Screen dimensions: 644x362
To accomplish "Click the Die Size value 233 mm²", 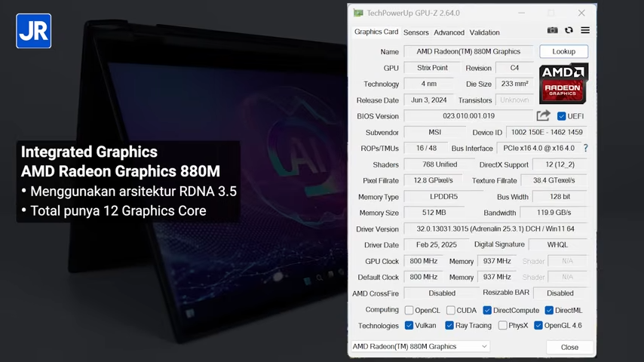I will tap(514, 84).
